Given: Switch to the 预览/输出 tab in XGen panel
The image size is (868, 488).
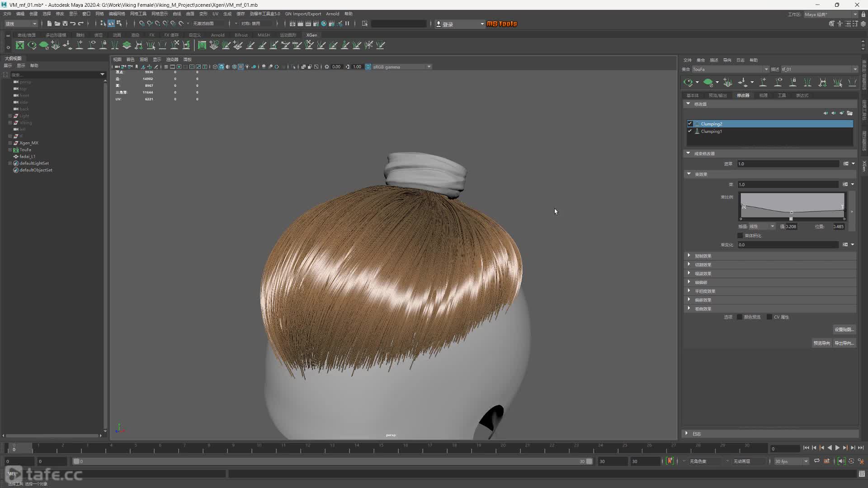Looking at the screenshot, I should coord(717,95).
